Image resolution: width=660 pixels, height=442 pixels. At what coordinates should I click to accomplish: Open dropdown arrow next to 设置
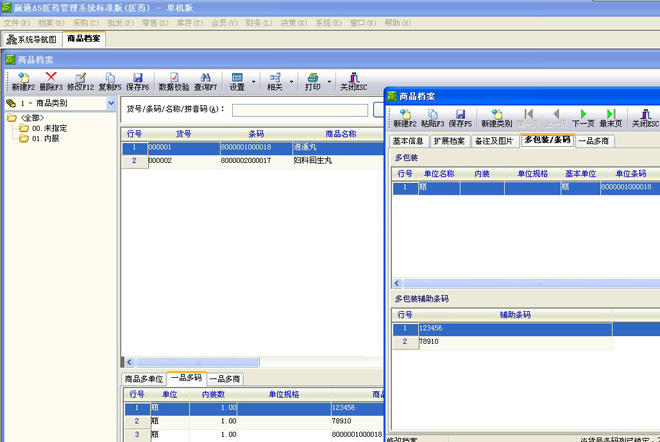coord(253,82)
